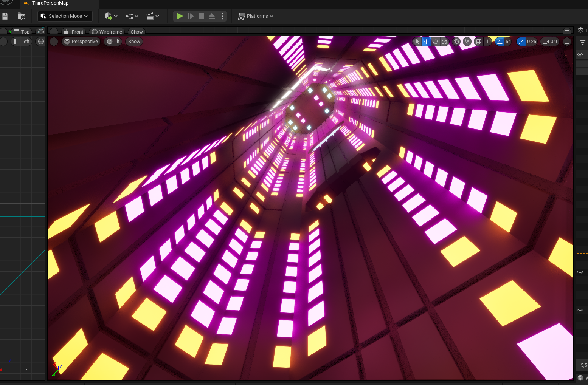Viewport: 588px width, 385px height.
Task: Disable rotation angle snapping
Action: pos(500,42)
